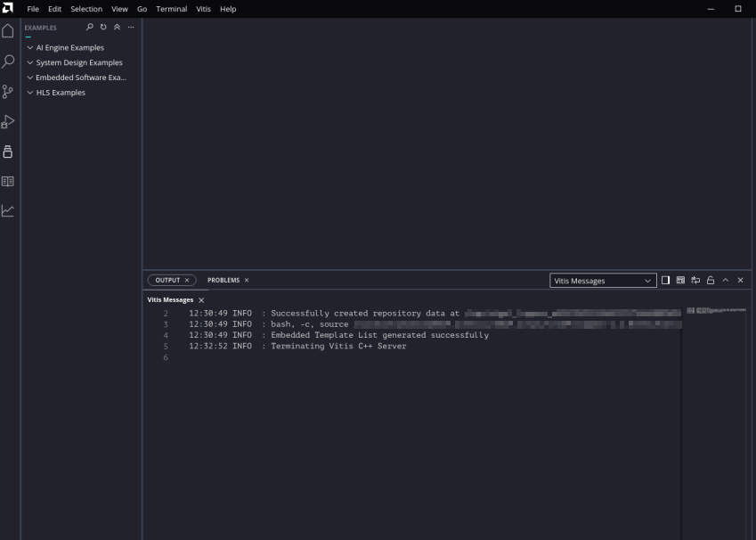The width and height of the screenshot is (756, 540).
Task: Open the Welcome home icon in activity bar
Action: (x=9, y=32)
